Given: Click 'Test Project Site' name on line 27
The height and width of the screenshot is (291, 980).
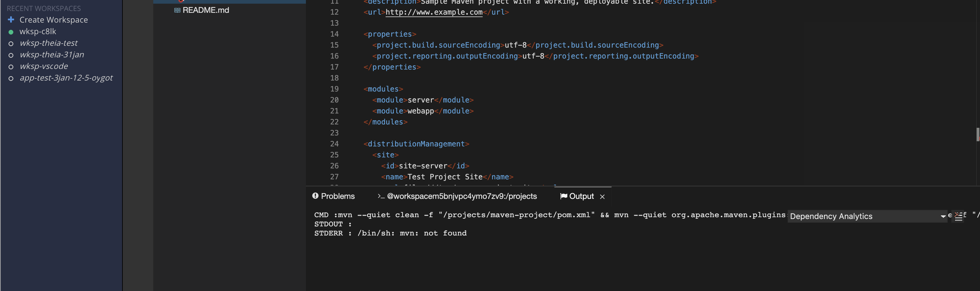Looking at the screenshot, I should click(x=445, y=177).
